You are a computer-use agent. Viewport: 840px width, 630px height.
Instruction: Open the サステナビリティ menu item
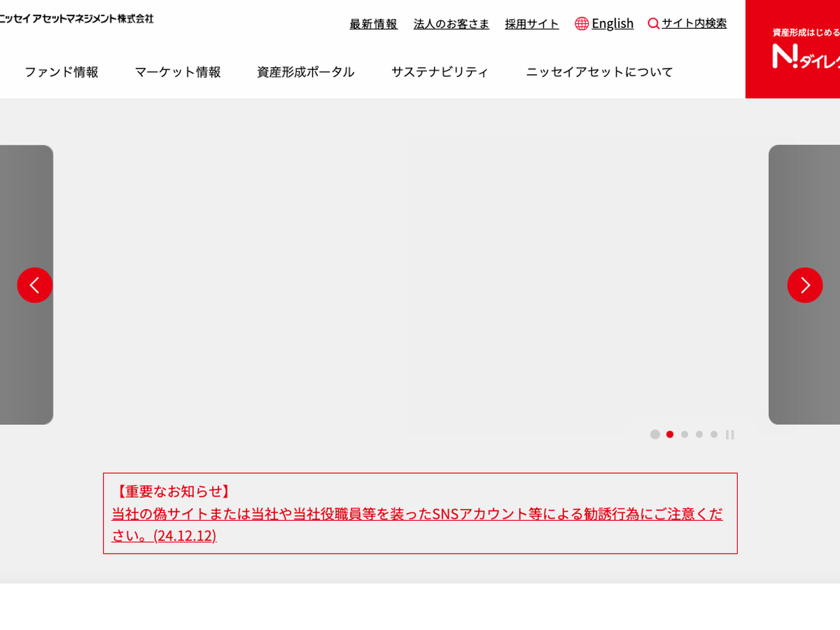pyautogui.click(x=440, y=71)
